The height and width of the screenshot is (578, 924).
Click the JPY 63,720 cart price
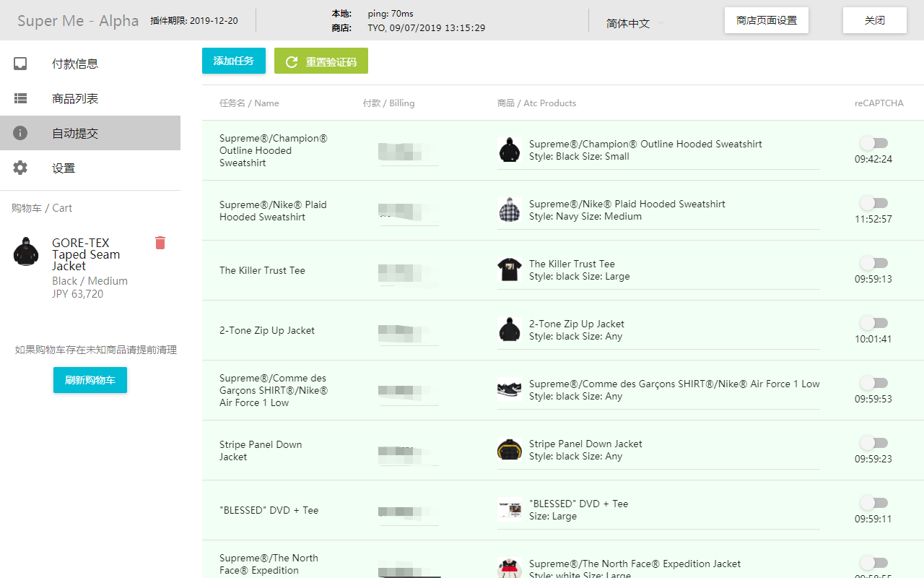(77, 294)
